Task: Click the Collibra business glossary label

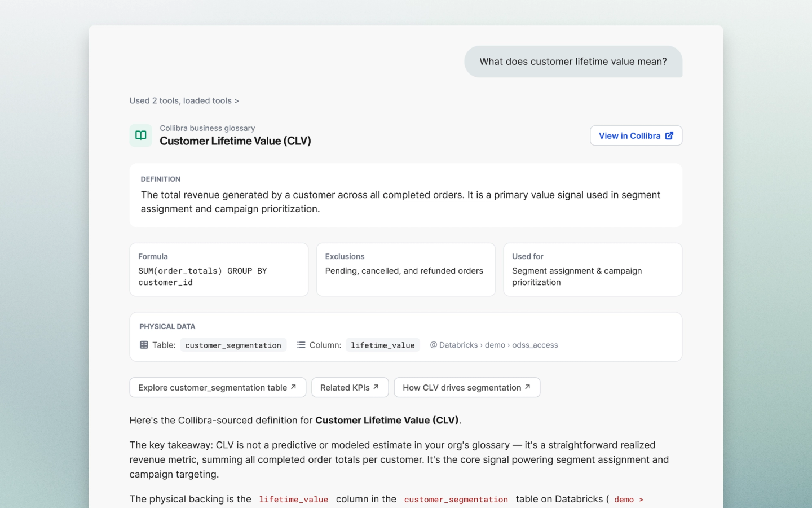Action: pyautogui.click(x=208, y=128)
